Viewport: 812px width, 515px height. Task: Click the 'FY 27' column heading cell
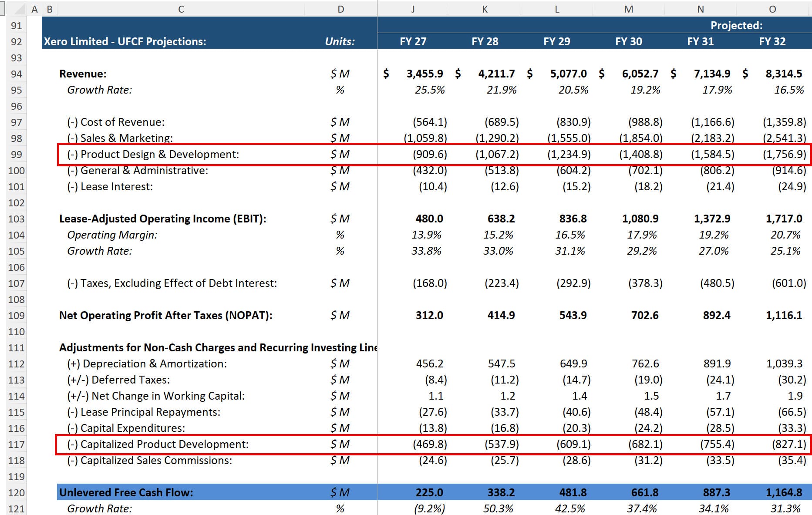(x=413, y=41)
